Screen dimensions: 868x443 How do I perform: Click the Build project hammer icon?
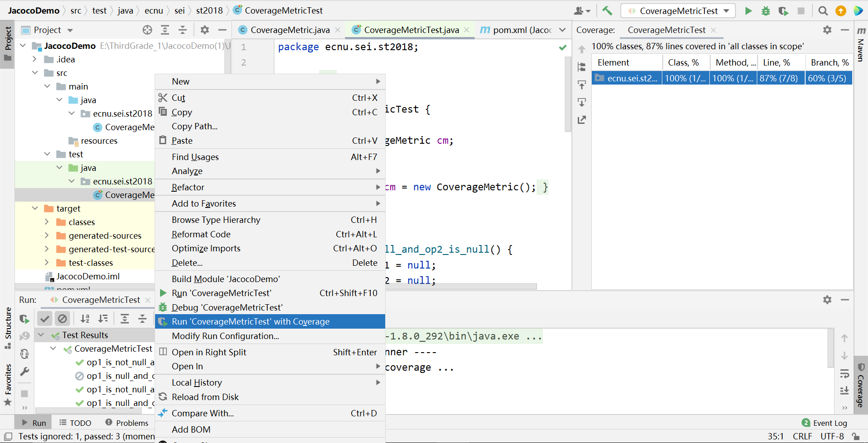(607, 10)
